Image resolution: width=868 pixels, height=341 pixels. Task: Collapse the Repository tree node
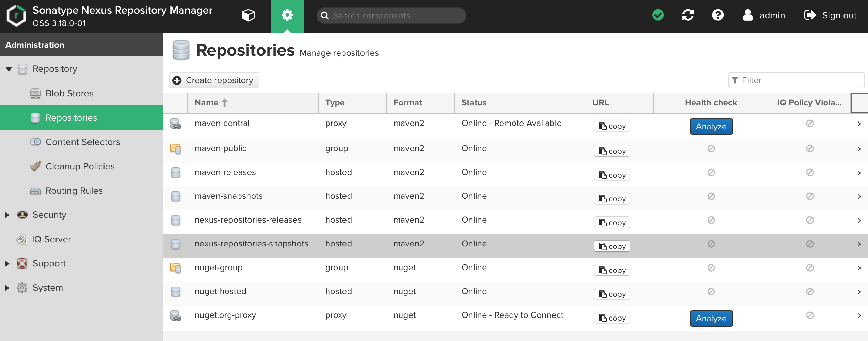click(9, 69)
